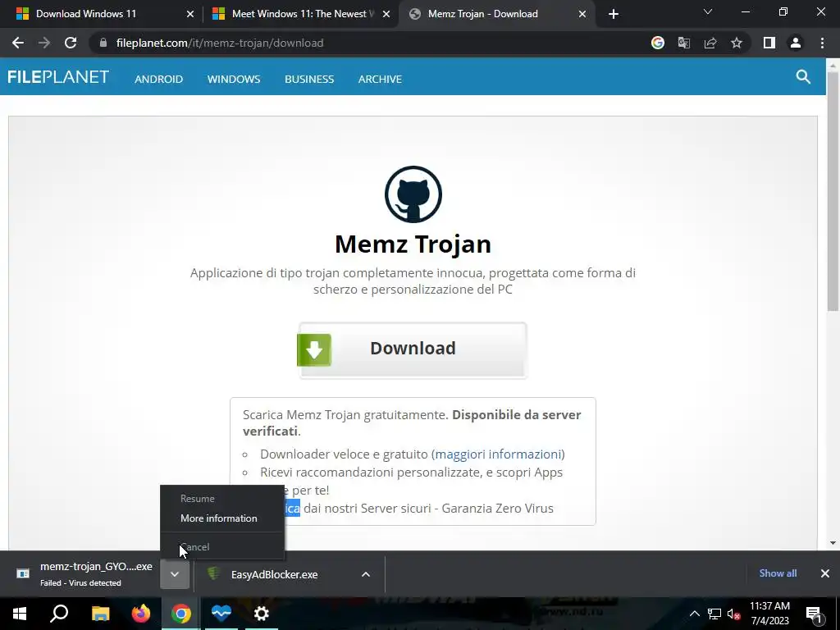Open the taskbar clock and date
The width and height of the screenshot is (840, 630).
(x=769, y=614)
